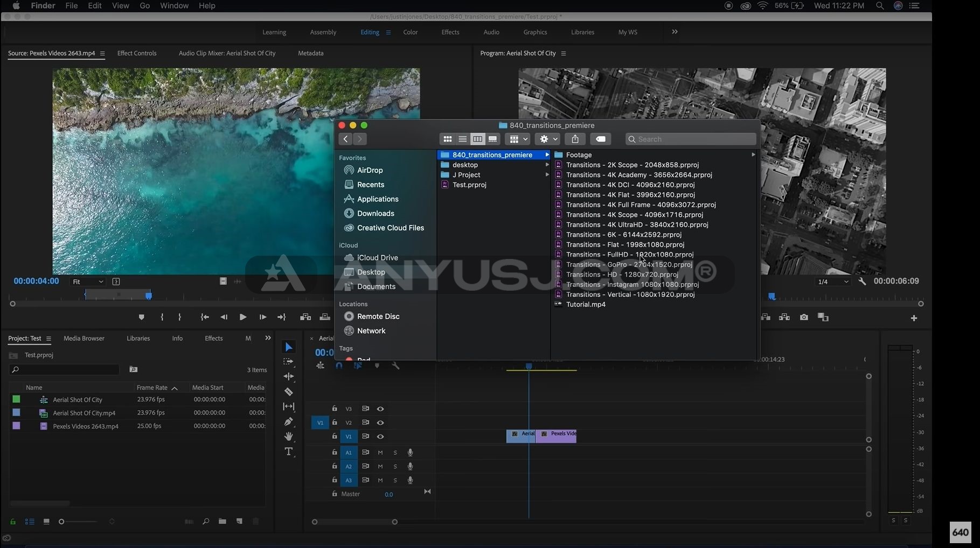
Task: Open Source monitor Fit zoom dropdown
Action: click(x=88, y=282)
